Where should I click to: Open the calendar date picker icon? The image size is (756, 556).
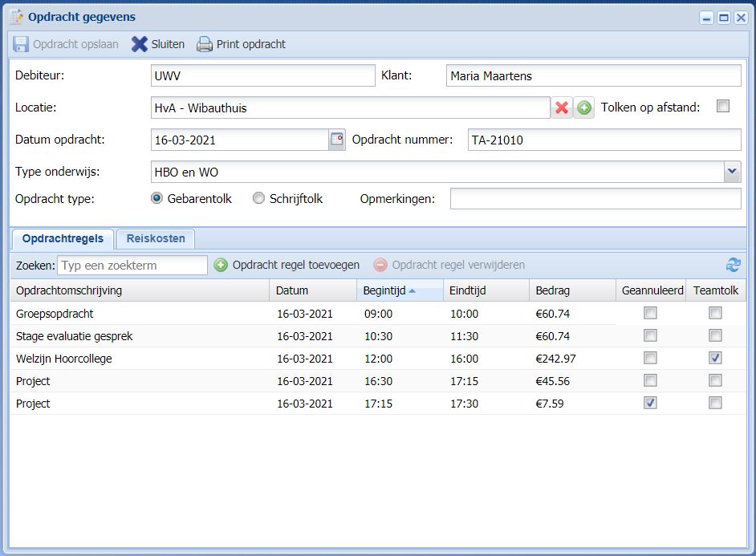[337, 140]
